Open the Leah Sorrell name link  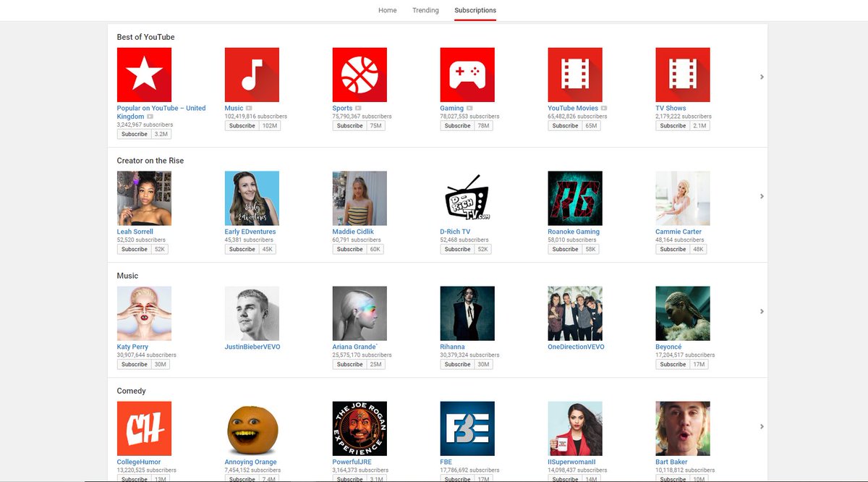coord(135,232)
